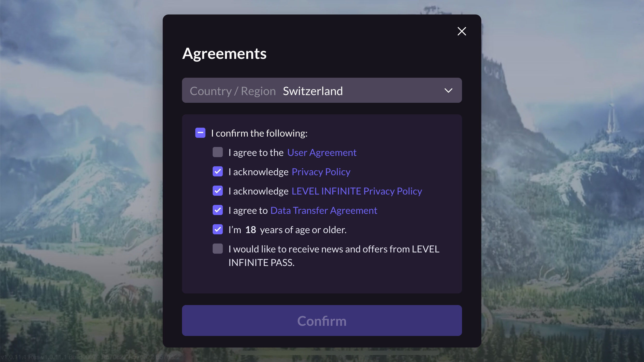Click the chevron arrow on the country selector
Image resolution: width=644 pixels, height=362 pixels.
(x=448, y=90)
